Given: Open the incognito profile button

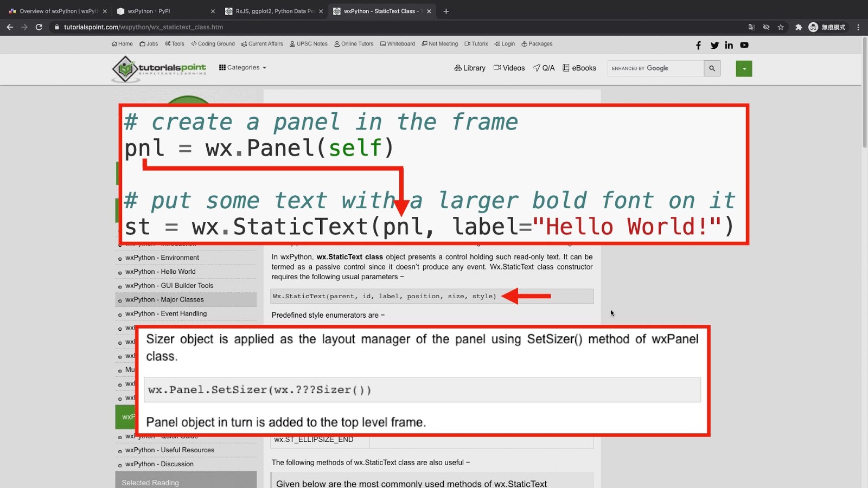Looking at the screenshot, I should 827,27.
